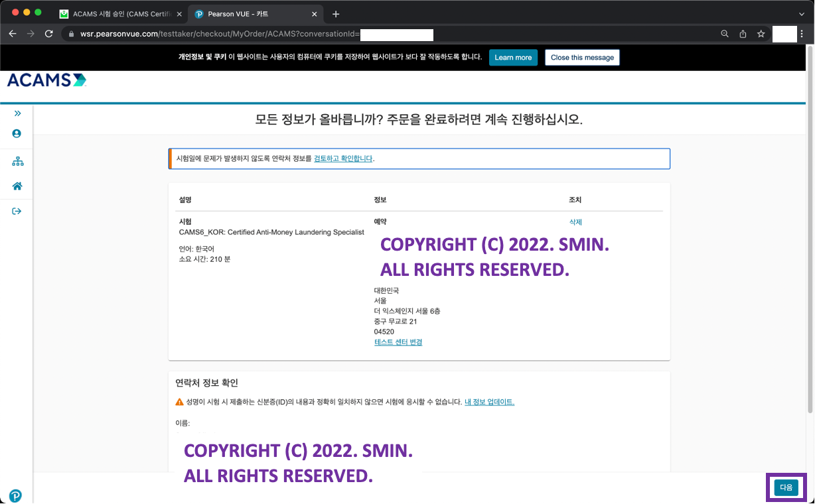Viewport: 815px width, 504px height.
Task: Click the 소요 시간: 210 분 text
Action: tap(204, 259)
